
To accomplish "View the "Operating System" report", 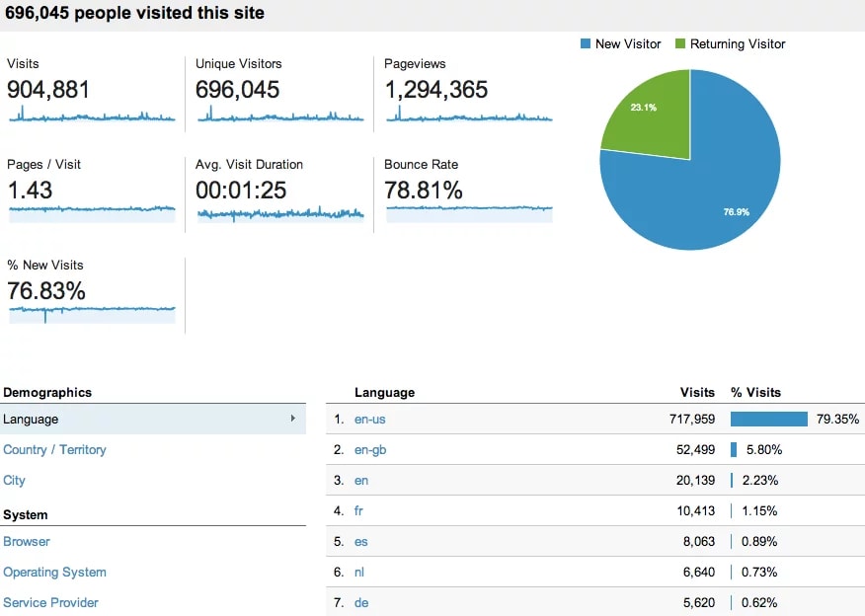I will [x=54, y=572].
